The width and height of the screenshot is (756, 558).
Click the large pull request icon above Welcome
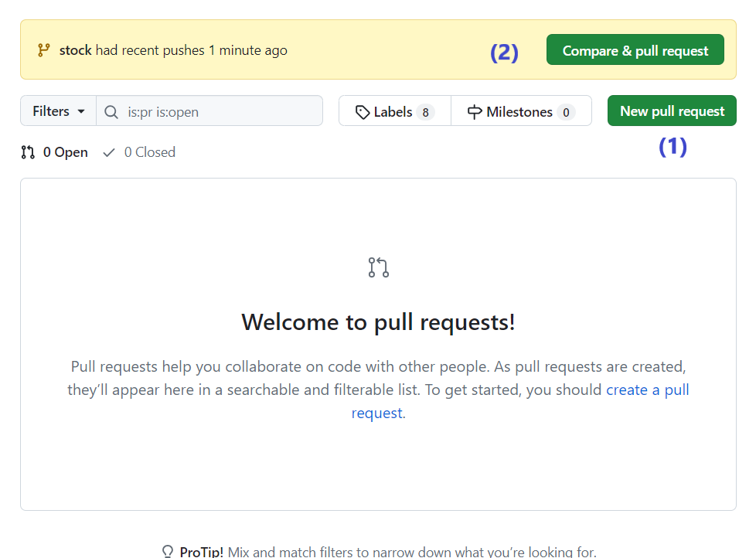(x=378, y=267)
